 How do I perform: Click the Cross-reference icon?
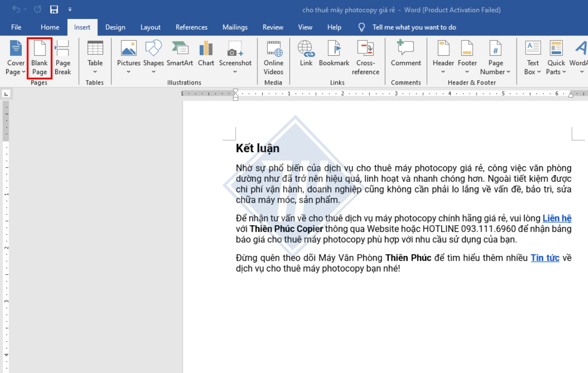tap(365, 49)
